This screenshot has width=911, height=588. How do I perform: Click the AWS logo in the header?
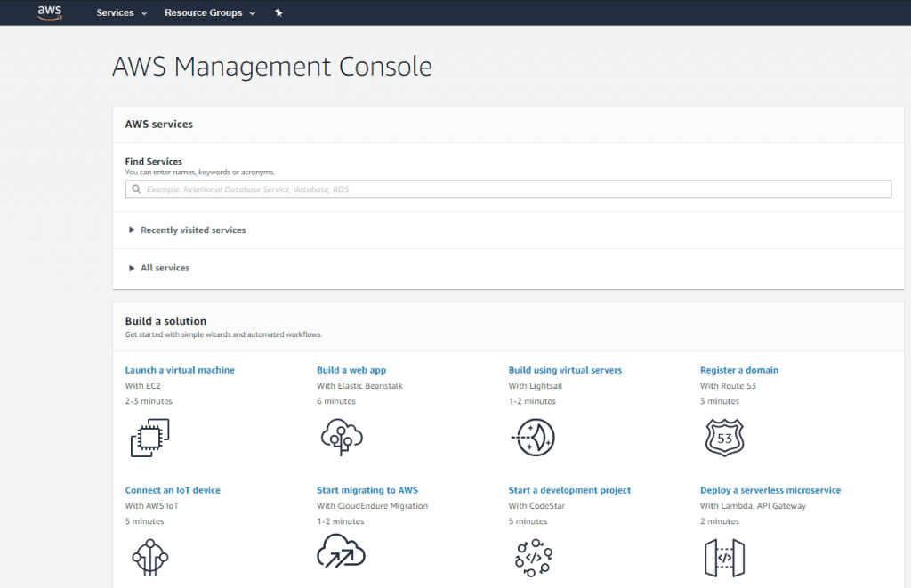click(50, 12)
